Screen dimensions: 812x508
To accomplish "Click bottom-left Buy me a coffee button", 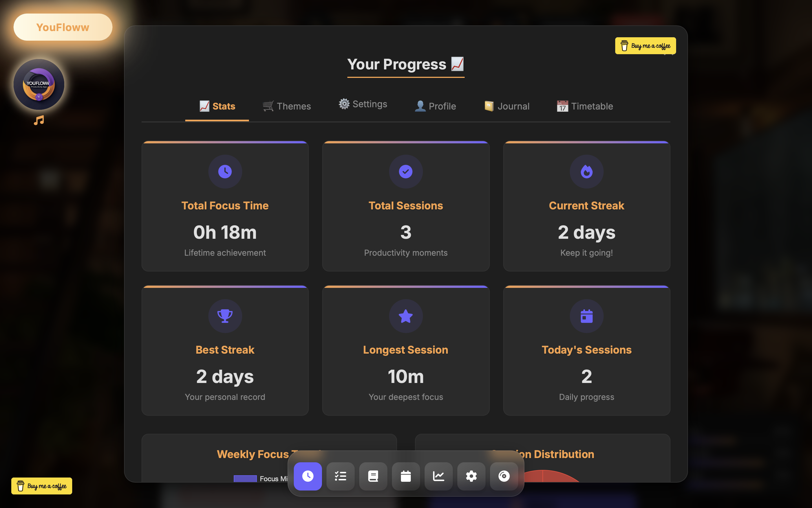I will 42,486.
